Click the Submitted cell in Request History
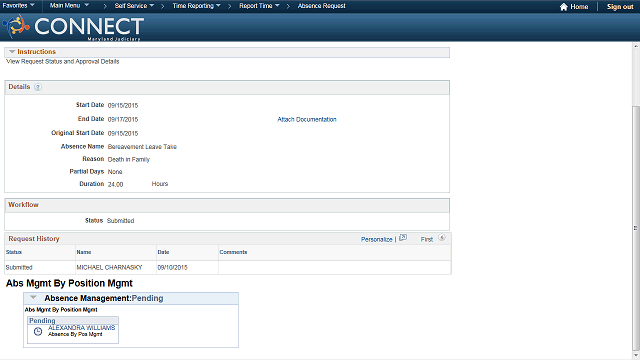 click(x=19, y=267)
